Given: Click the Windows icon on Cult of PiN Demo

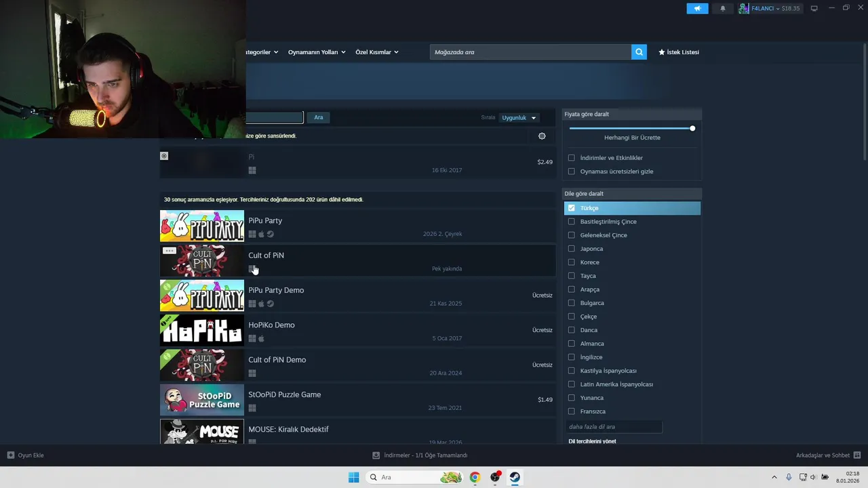Looking at the screenshot, I should (x=252, y=373).
